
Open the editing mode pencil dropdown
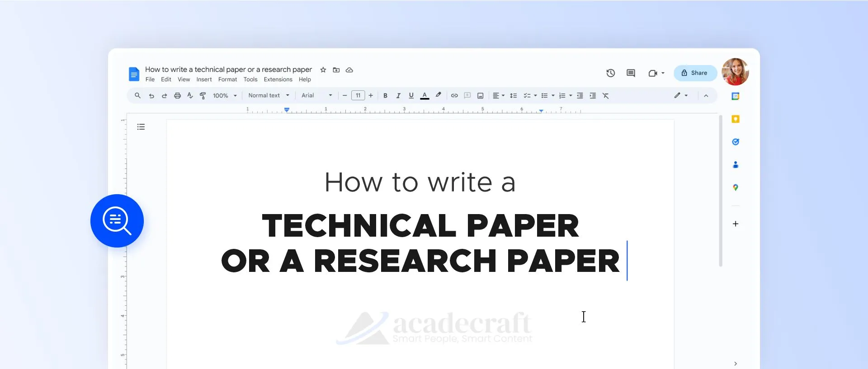tap(681, 96)
